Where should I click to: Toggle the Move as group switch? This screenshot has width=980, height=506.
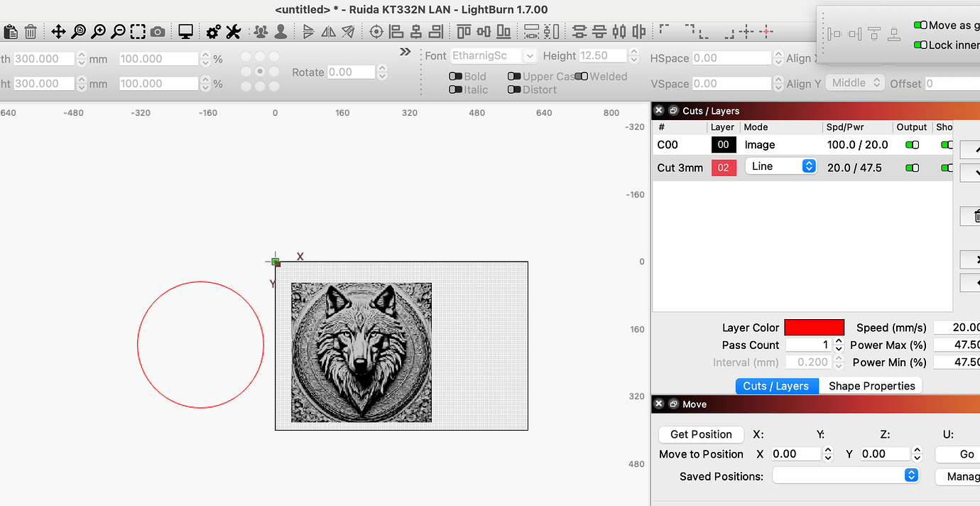tap(921, 25)
